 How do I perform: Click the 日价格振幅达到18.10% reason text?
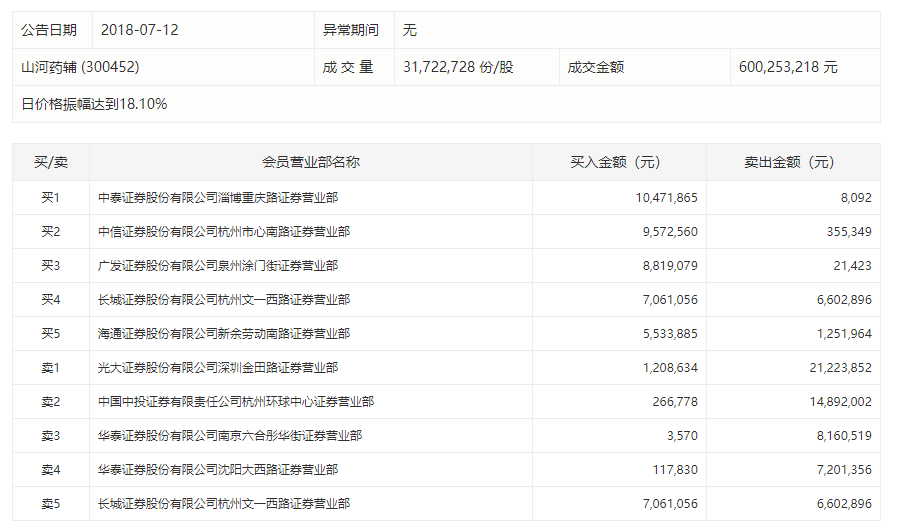pyautogui.click(x=94, y=104)
